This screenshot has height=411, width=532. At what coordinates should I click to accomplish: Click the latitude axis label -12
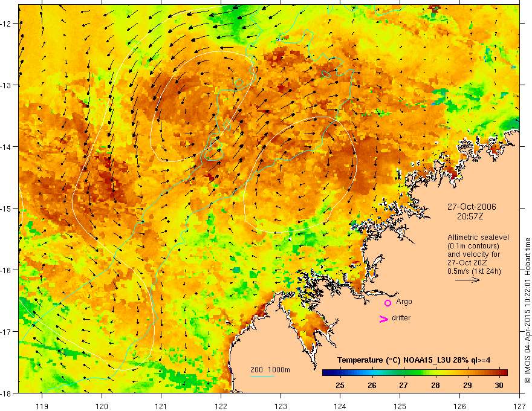click(6, 24)
